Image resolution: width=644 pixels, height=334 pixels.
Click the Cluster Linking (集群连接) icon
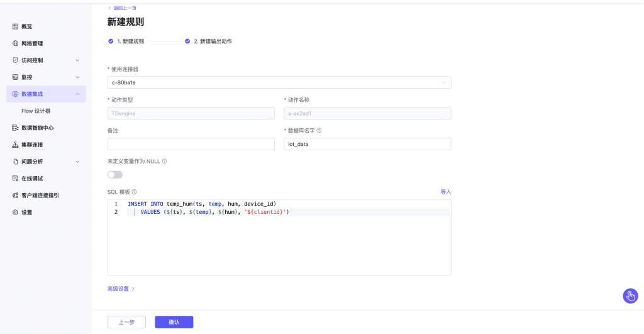[x=16, y=145]
